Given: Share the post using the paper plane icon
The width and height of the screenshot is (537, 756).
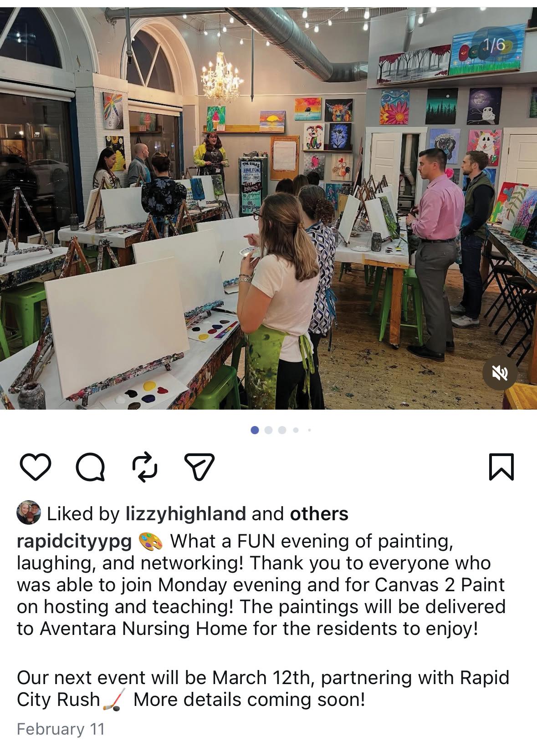Looking at the screenshot, I should coord(199,467).
